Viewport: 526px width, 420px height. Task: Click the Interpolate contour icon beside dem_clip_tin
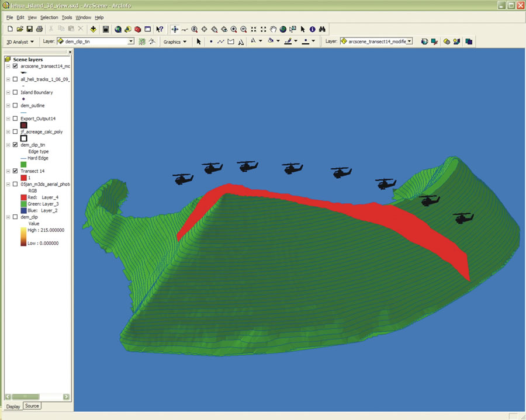coord(142,41)
